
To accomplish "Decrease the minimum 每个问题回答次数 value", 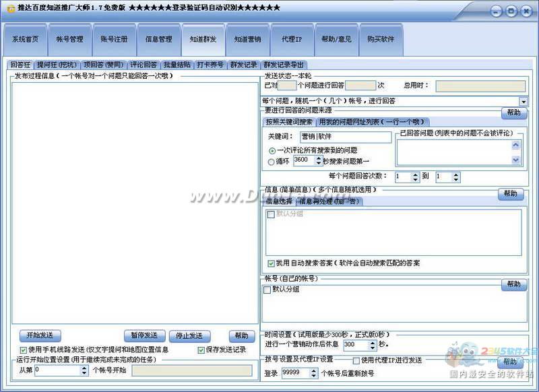I will point(416,180).
